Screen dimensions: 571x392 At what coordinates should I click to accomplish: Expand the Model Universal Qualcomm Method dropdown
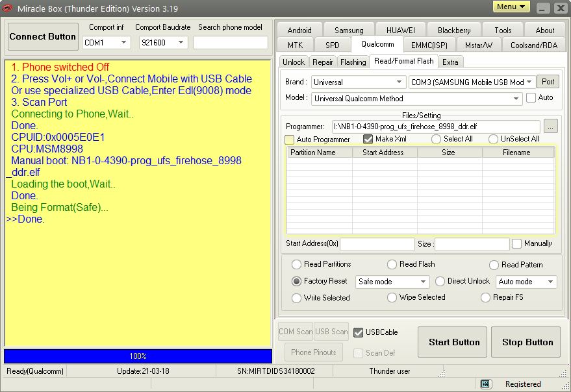[416, 99]
